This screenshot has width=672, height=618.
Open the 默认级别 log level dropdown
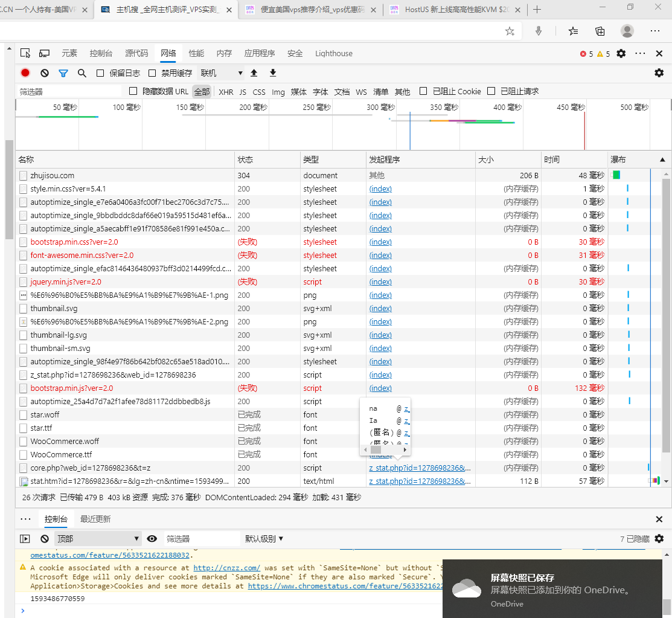tap(264, 539)
